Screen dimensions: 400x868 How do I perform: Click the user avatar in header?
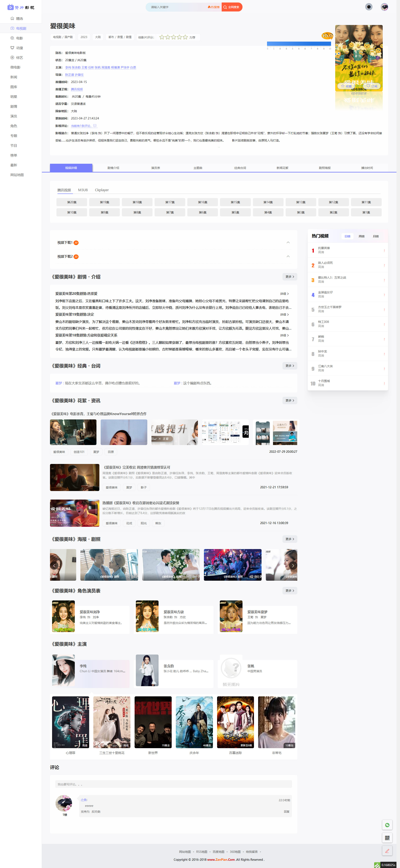384,7
